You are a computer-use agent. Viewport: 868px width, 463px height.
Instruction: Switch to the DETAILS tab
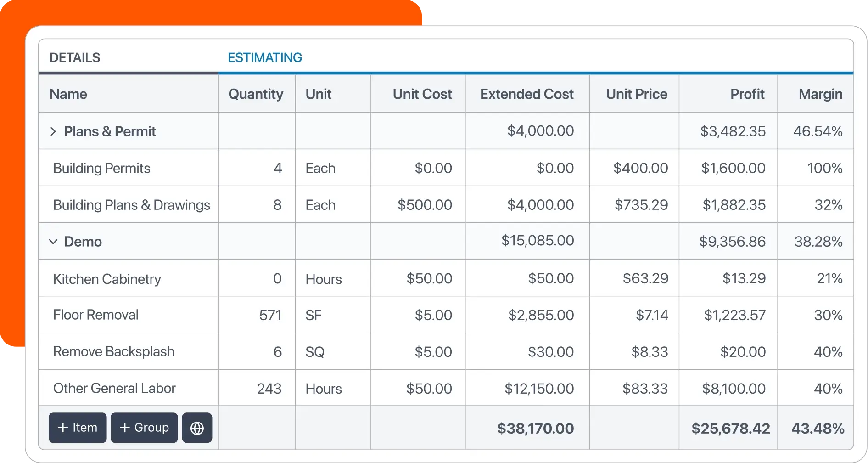coord(75,57)
